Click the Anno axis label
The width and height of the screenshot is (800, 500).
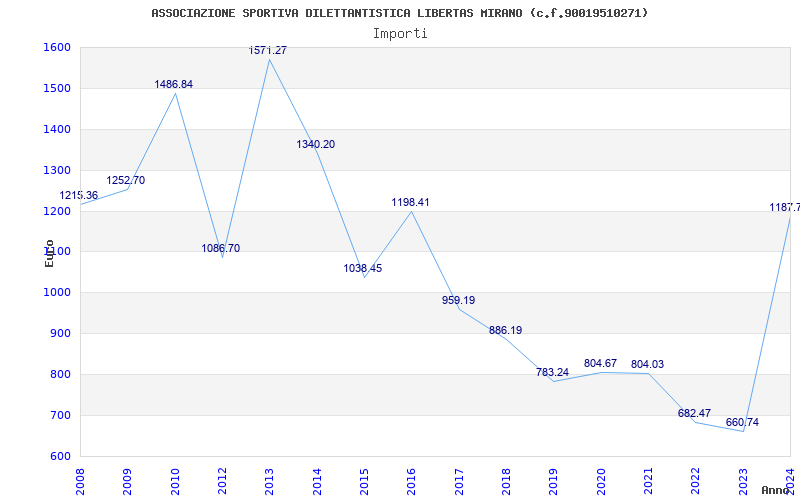(x=776, y=490)
